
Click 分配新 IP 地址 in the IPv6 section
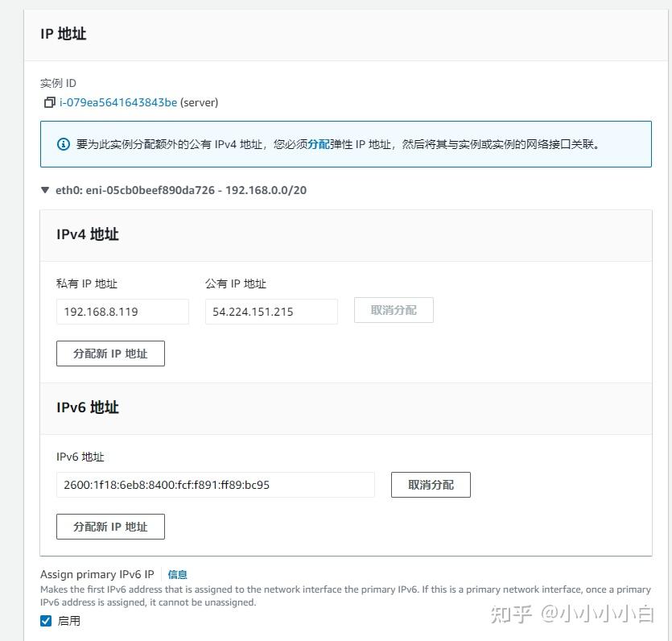[x=110, y=526]
